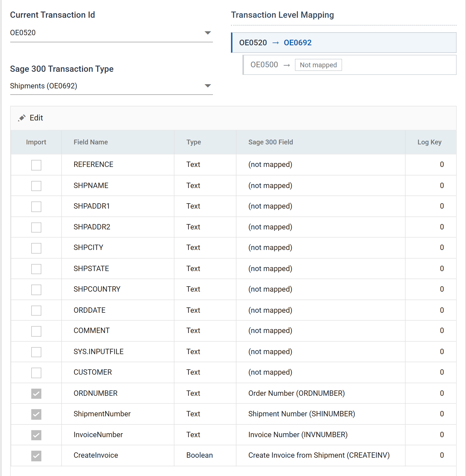466x476 pixels.
Task: Select the SYS.INPUTFILE field name
Action: click(98, 352)
